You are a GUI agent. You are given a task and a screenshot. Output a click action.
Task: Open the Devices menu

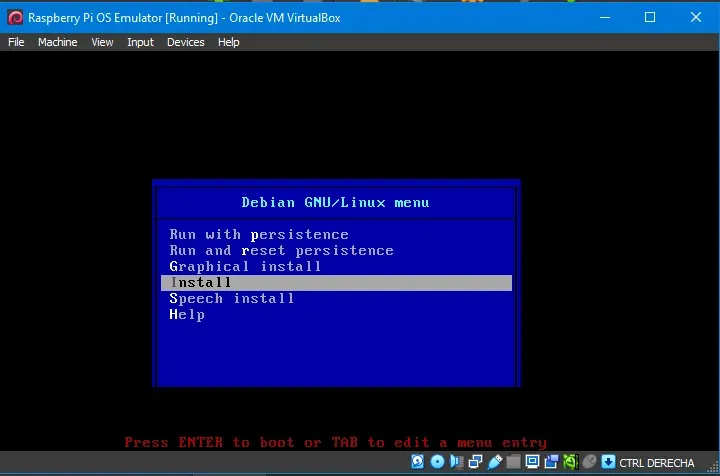click(186, 42)
